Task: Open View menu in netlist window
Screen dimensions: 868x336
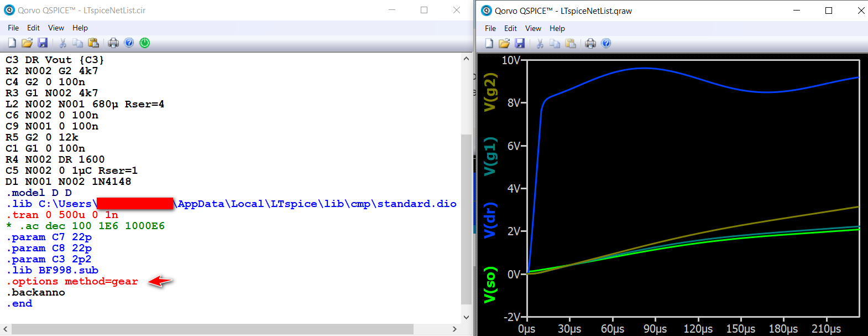Action: click(56, 28)
